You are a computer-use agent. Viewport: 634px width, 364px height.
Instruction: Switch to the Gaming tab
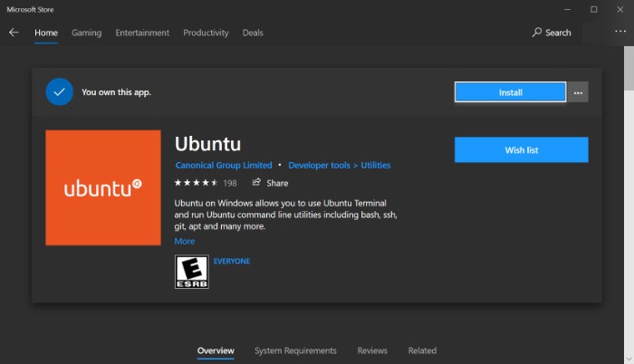coord(87,33)
